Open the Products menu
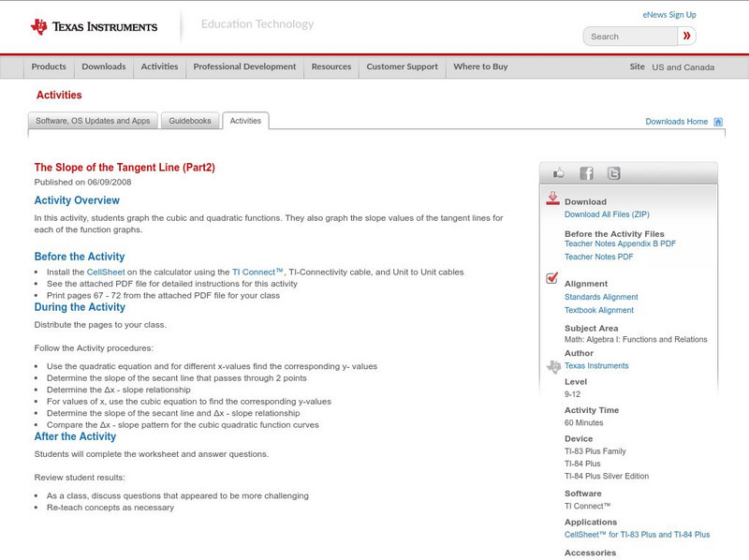 [x=49, y=66]
